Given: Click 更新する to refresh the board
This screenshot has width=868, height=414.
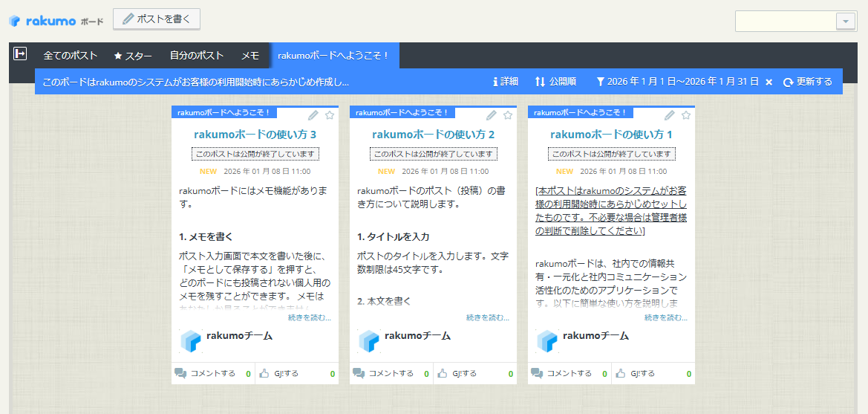Looking at the screenshot, I should (808, 82).
